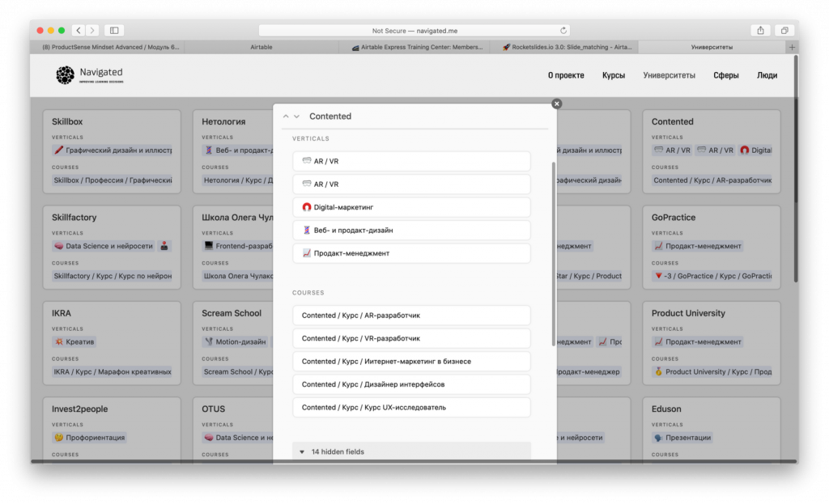
Task: Open the first AR / VR vertical in popup
Action: tap(411, 161)
